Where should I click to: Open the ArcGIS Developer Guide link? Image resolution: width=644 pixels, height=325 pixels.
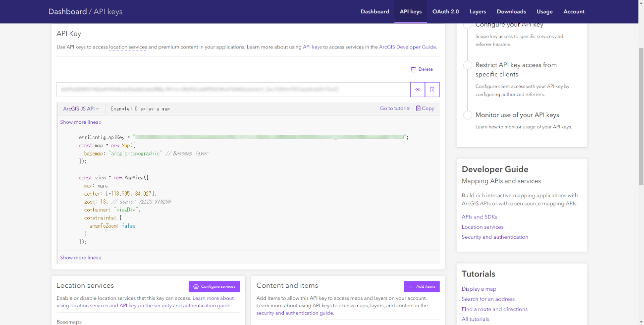point(407,47)
